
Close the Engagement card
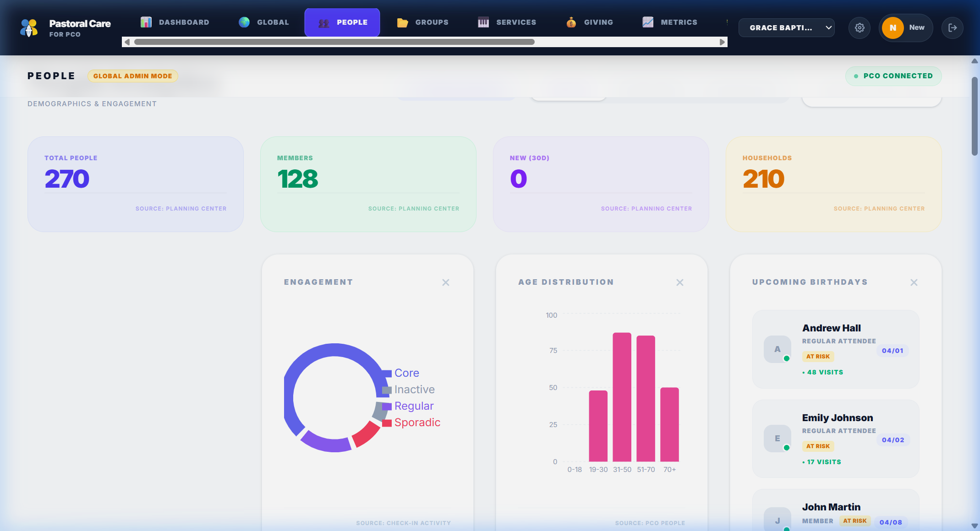(445, 282)
